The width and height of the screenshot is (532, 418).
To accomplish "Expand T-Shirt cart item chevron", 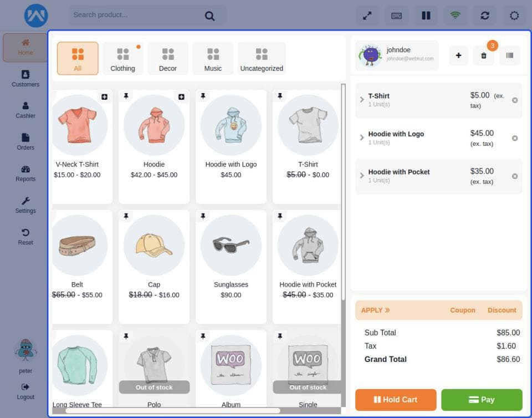I will (x=362, y=100).
